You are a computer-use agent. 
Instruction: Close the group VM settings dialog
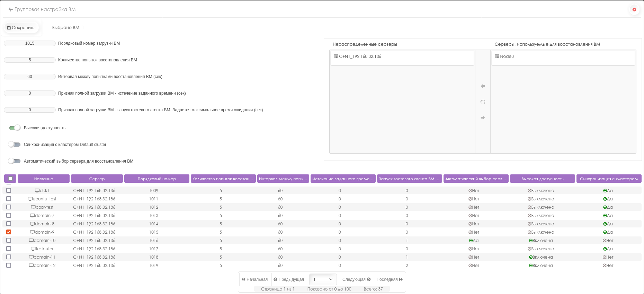(x=634, y=10)
